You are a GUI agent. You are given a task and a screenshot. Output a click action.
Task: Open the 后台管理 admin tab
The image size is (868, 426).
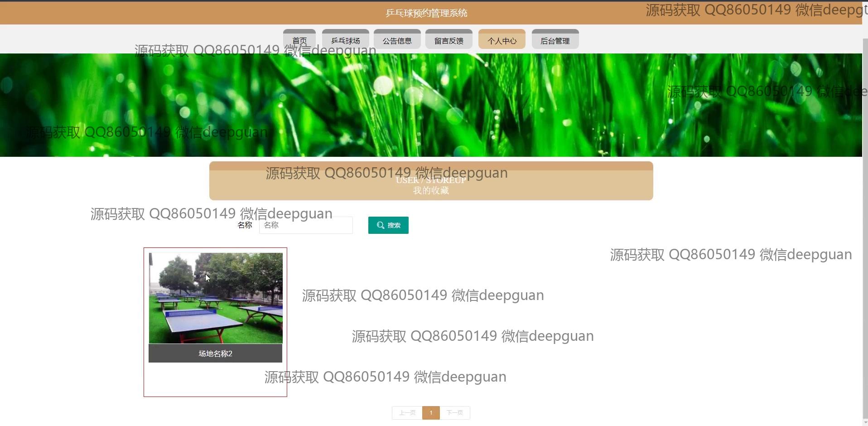(x=555, y=40)
